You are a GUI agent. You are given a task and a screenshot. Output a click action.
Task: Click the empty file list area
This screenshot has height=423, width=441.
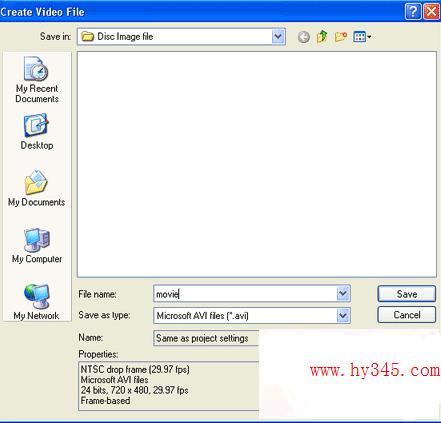click(x=257, y=164)
